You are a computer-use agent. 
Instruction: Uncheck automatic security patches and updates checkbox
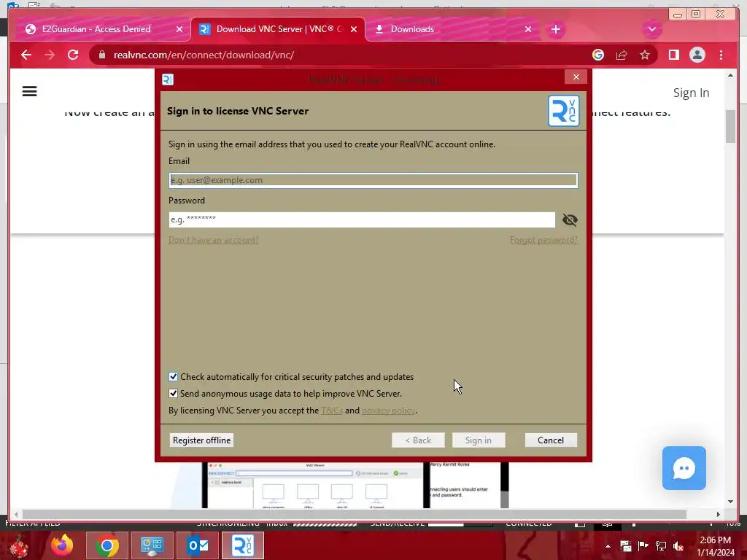tap(174, 377)
